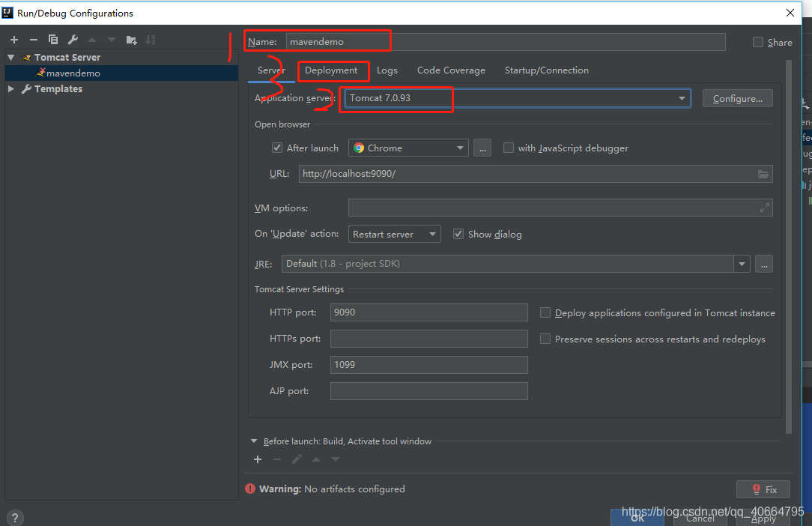Switch to the Code Coverage tab
The image size is (812, 526).
[451, 70]
